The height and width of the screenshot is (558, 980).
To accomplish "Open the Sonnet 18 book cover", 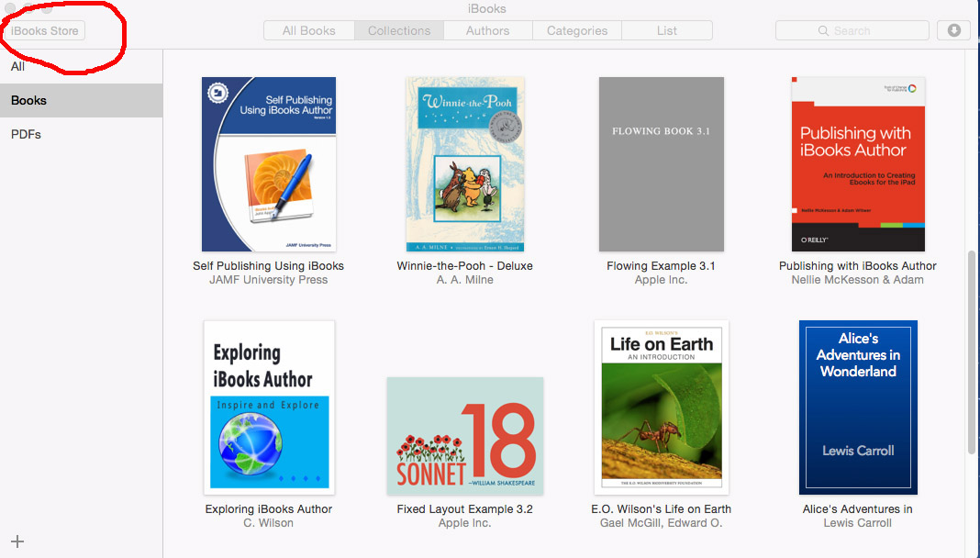I will click(465, 436).
